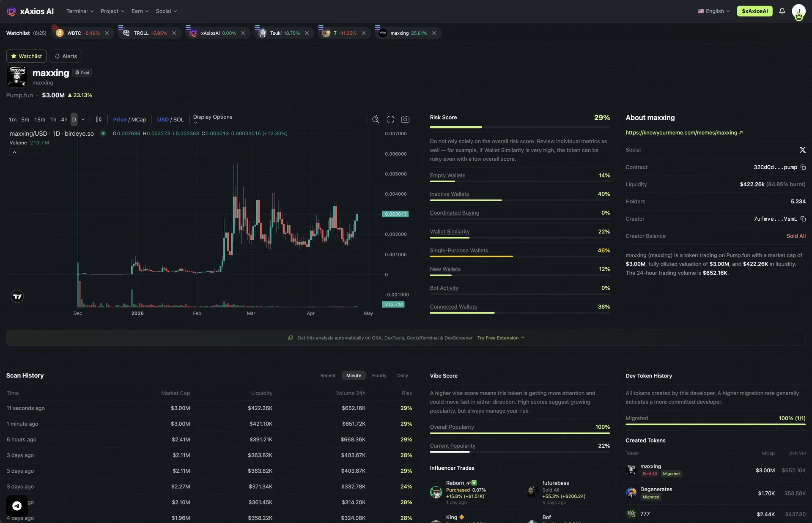This screenshot has width=812, height=523.
Task: Copy the creator address 7ufmve...VsmL
Action: [803, 219]
